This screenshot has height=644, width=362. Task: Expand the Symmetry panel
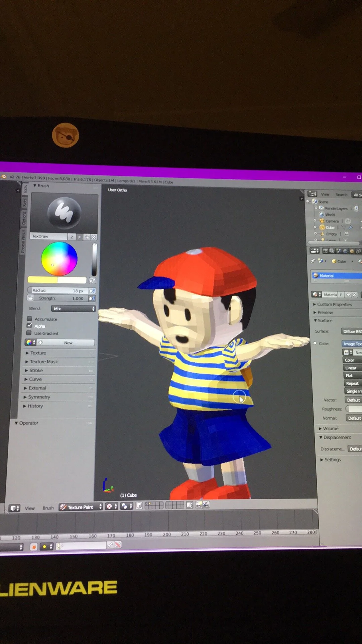58,397
